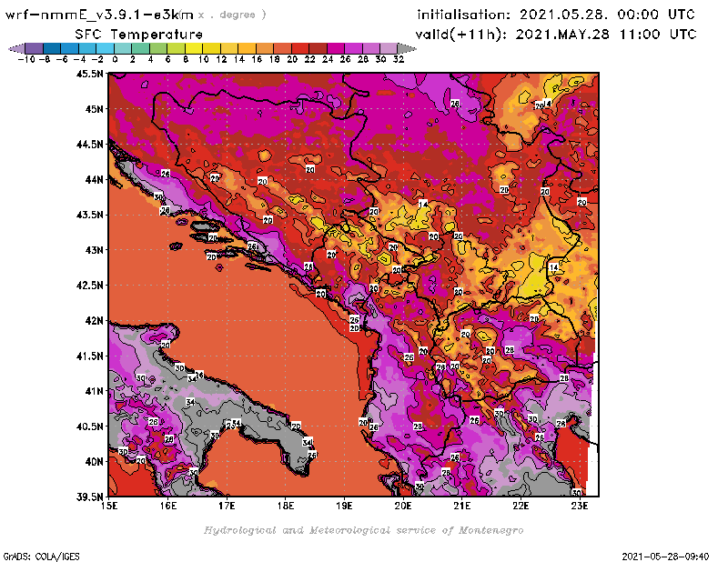This screenshot has width=728, height=562.
Task: Click the initialisation 2021.05.28. 00:00 UTC text
Action: [x=556, y=15]
